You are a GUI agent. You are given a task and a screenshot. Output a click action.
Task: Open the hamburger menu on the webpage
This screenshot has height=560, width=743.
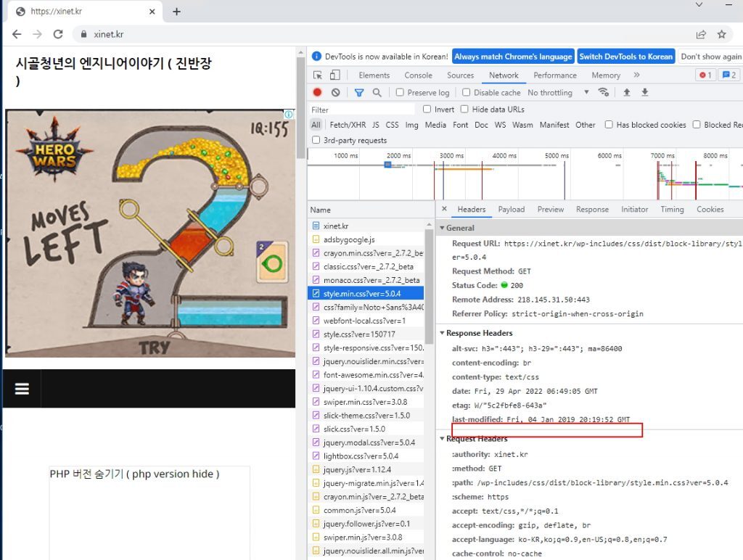pos(22,389)
